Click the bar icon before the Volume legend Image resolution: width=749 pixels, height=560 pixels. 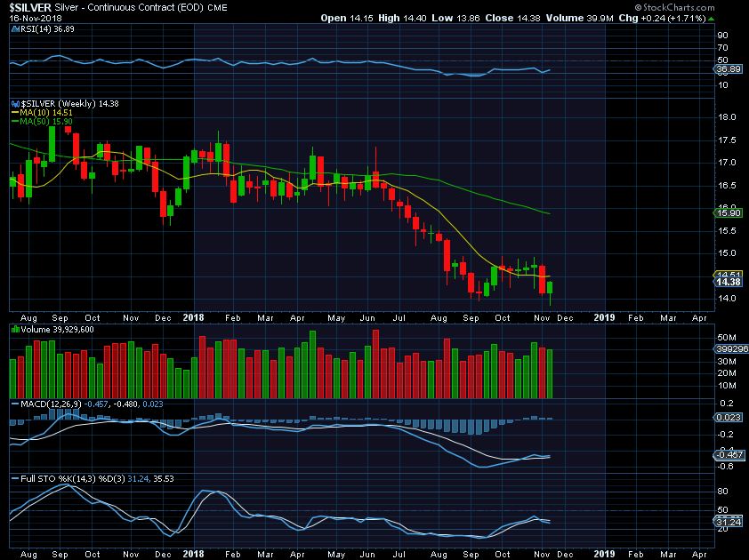(x=15, y=330)
